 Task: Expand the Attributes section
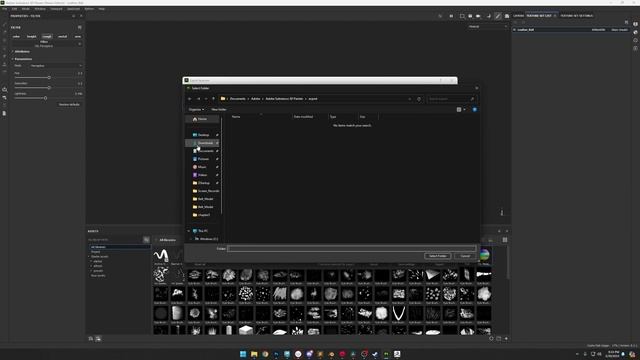(22, 51)
